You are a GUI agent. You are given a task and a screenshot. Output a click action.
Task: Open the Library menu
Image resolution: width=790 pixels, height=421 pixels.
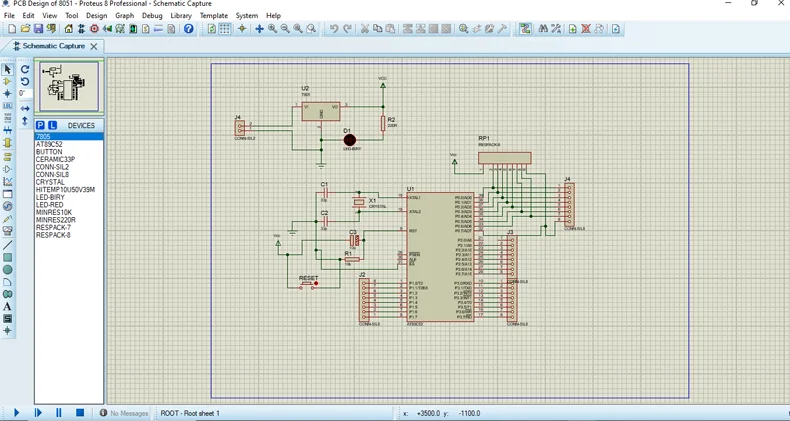click(181, 16)
